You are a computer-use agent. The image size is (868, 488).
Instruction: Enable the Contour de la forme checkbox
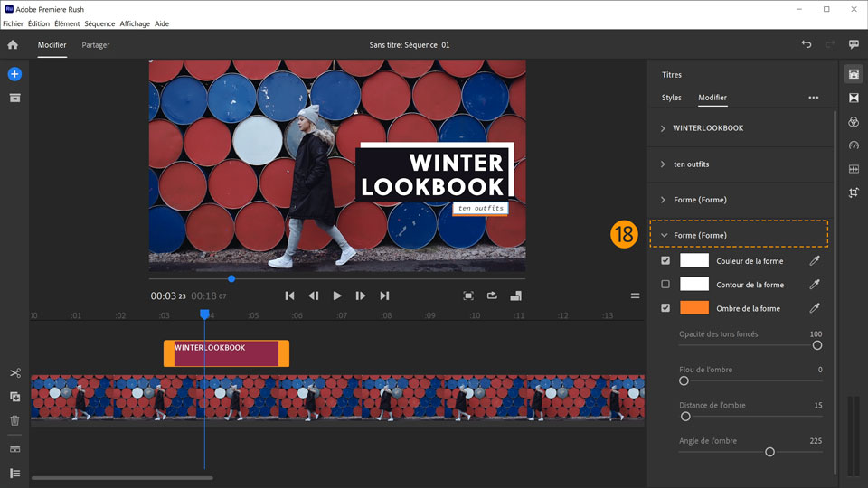666,285
